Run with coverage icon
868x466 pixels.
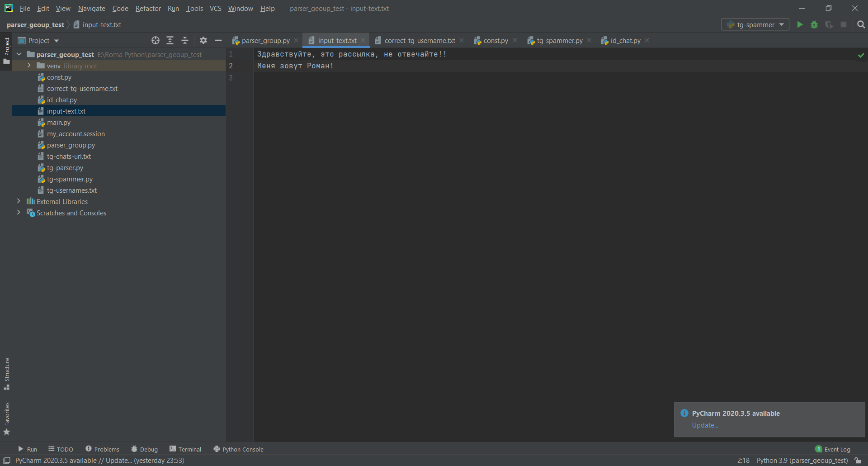(829, 25)
